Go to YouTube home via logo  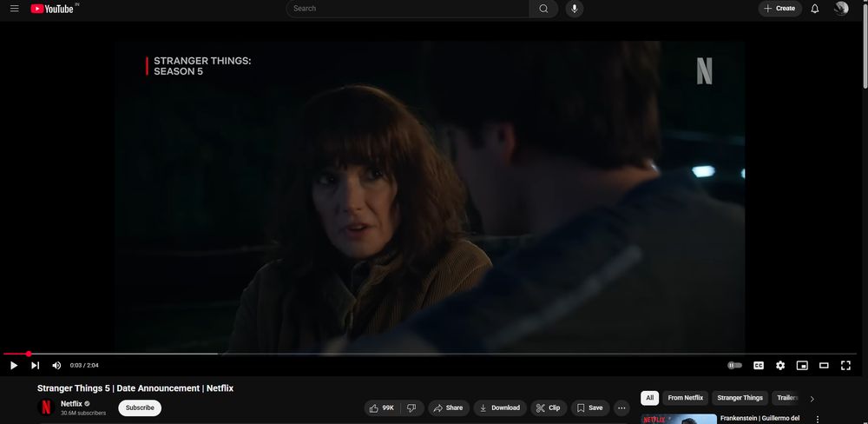[54, 9]
